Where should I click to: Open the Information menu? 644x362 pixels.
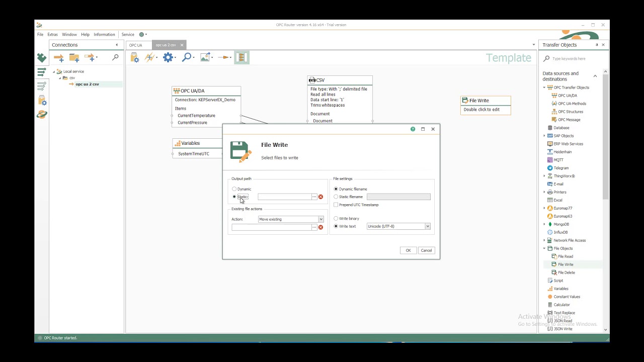point(104,35)
